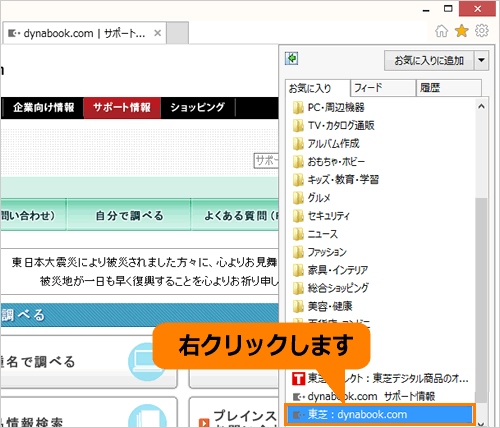Minimize the browser window

tap(426, 10)
